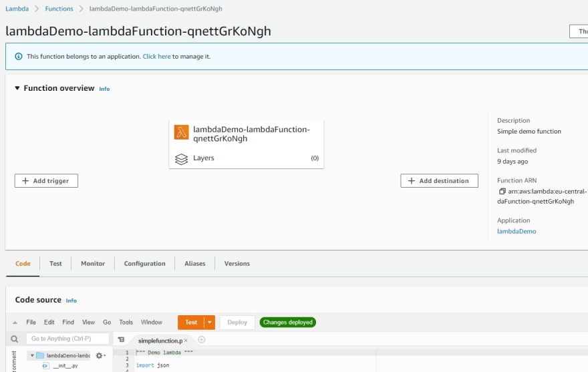
Task: Open the Test button dropdown arrow
Action: point(210,322)
